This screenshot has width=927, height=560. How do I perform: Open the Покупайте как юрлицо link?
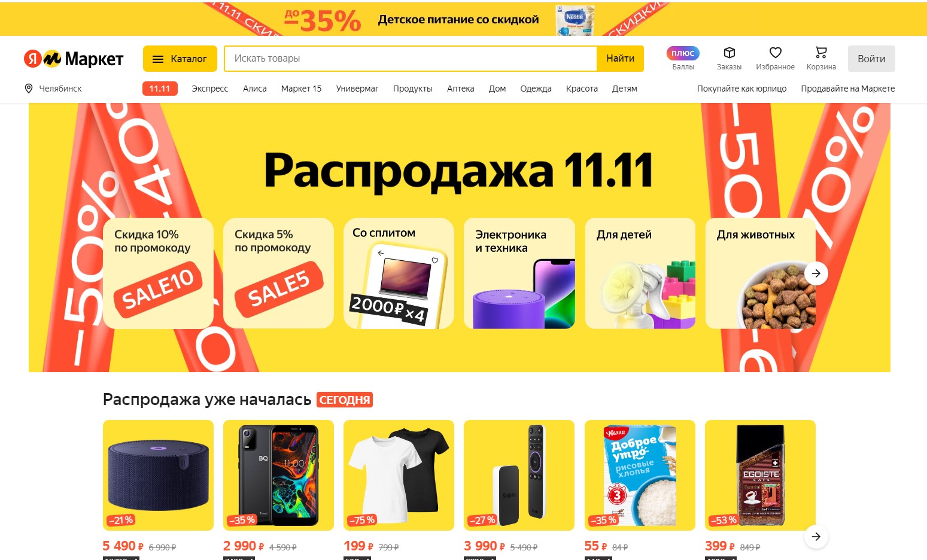tap(741, 89)
